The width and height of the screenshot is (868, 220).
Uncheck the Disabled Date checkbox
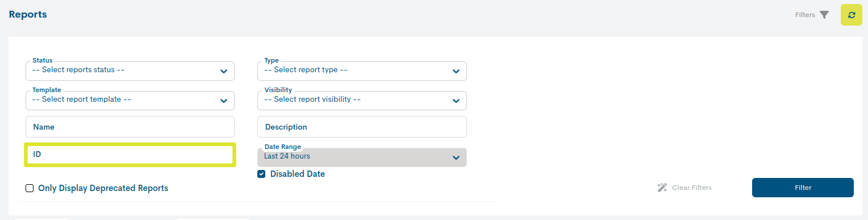point(261,174)
